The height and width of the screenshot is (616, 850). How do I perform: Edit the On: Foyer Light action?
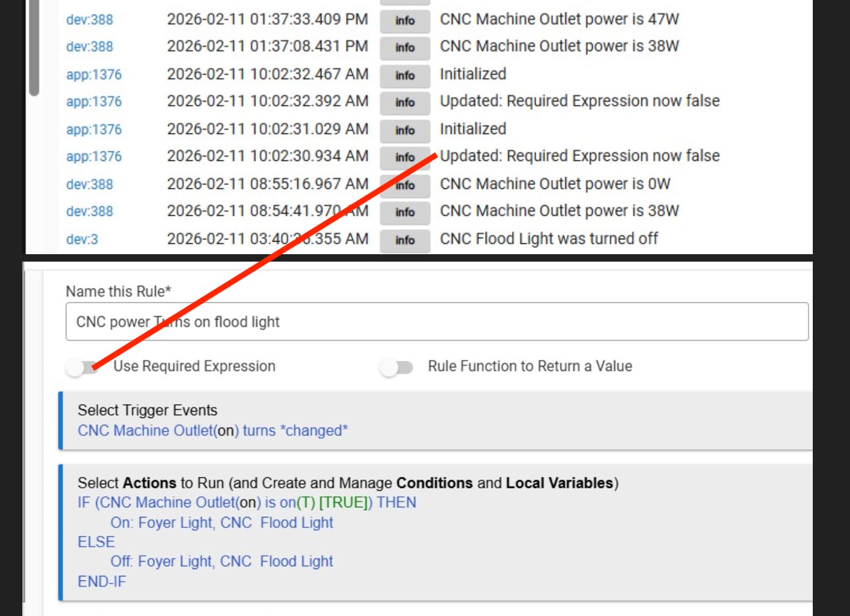(x=222, y=523)
